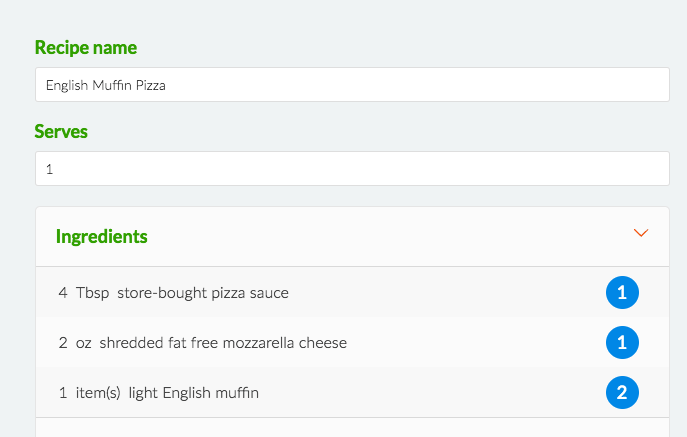Click the quantity 4 for pizza sauce

tap(63, 293)
